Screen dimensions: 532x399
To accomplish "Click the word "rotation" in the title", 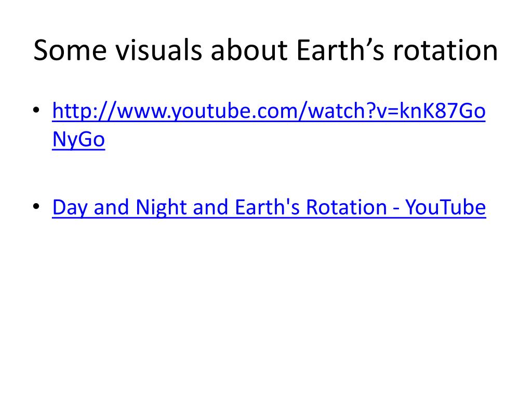I will (x=445, y=50).
